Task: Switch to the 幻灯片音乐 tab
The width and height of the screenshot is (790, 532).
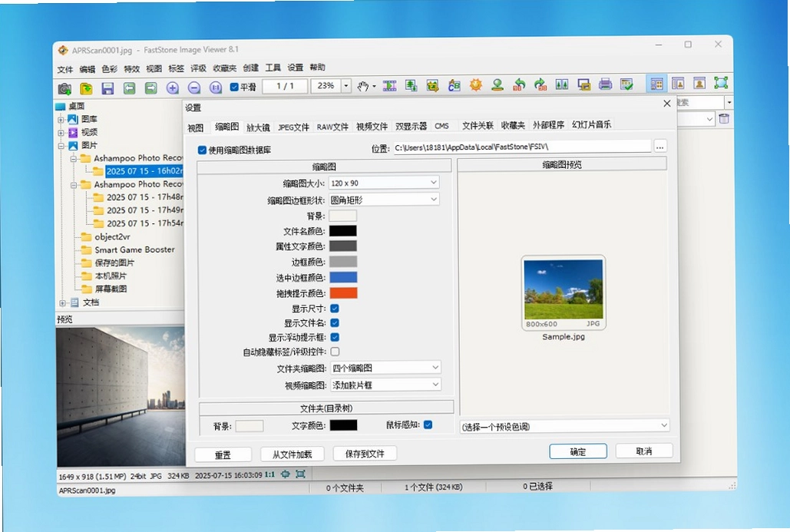Action: 591,124
